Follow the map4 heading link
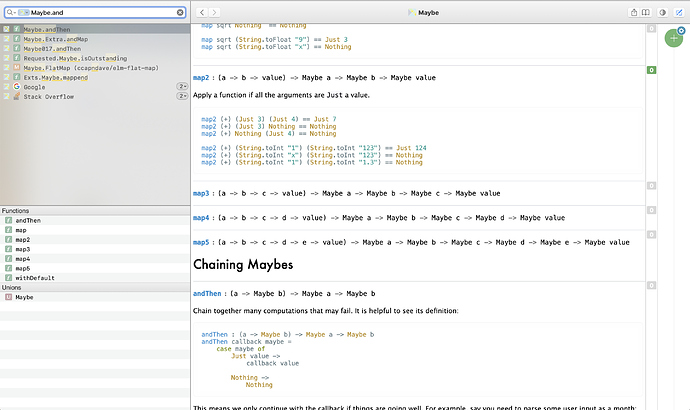The width and height of the screenshot is (690, 410). (201, 218)
